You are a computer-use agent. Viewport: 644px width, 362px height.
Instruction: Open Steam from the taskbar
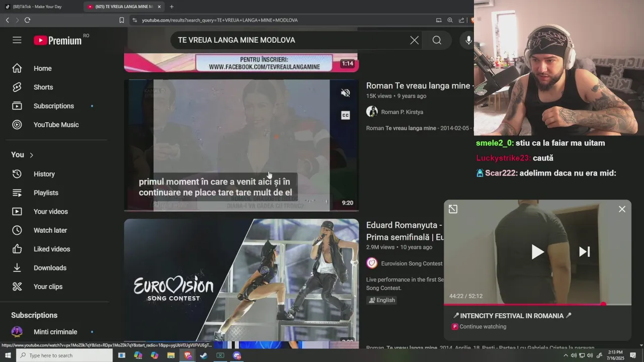click(204, 355)
